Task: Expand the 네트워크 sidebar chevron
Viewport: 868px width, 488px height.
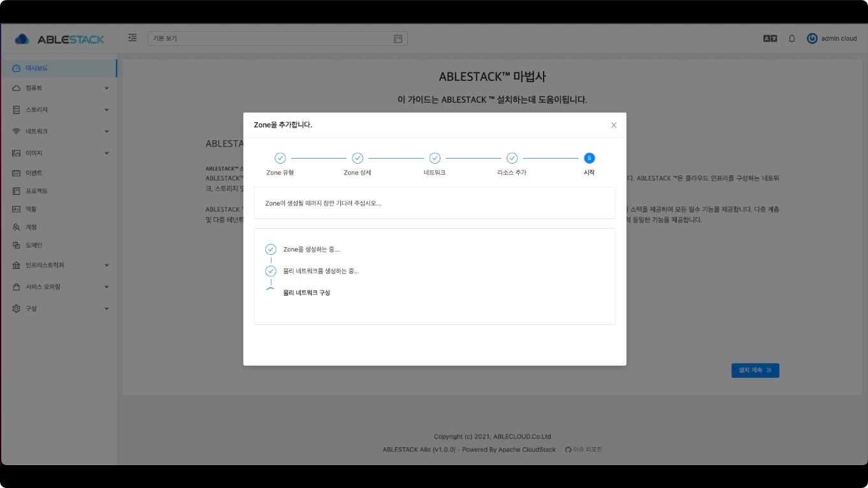Action: (106, 131)
